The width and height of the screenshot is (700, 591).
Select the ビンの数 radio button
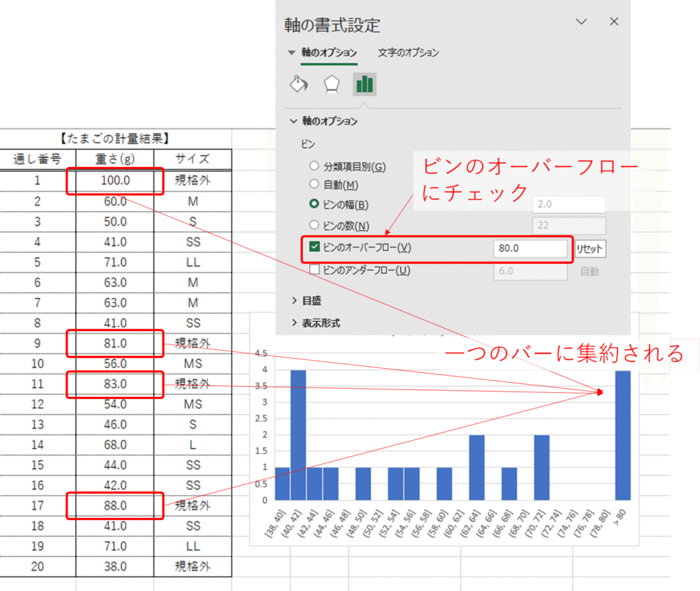[314, 225]
